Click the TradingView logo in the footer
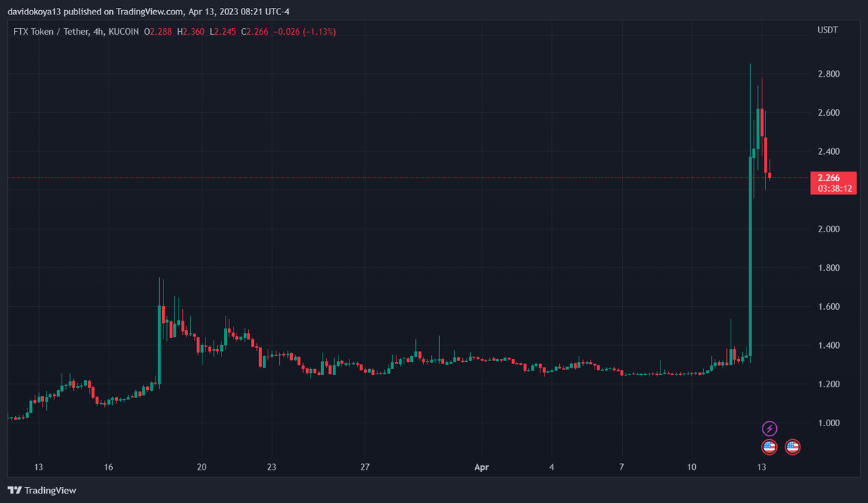Screen dimensions: 868x503 42,490
